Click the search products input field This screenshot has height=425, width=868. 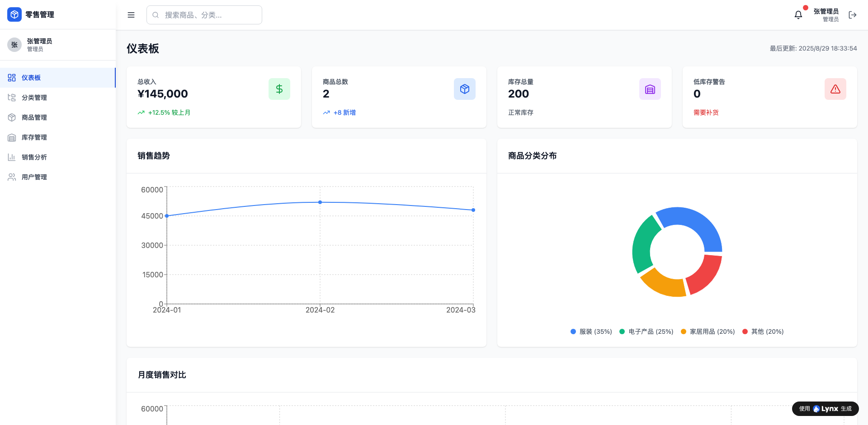coord(204,15)
